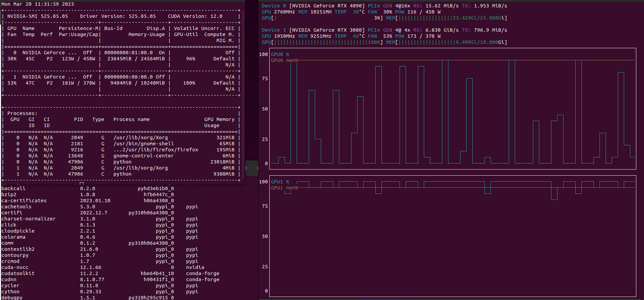Click the Bus-Id column header

click(113, 28)
